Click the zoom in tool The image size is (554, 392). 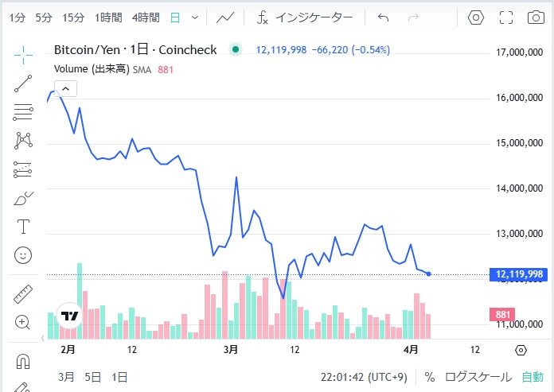pyautogui.click(x=23, y=323)
